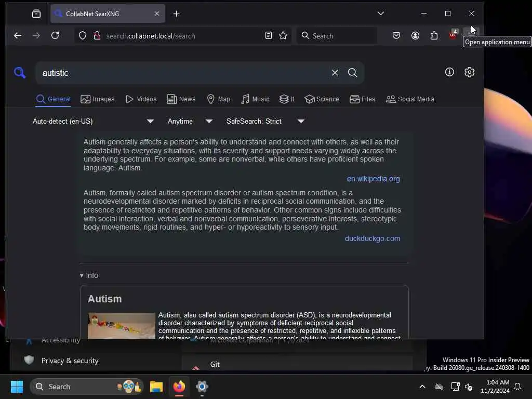The width and height of the screenshot is (532, 399).
Task: Click the Firefox taskbar icon
Action: [x=179, y=387]
